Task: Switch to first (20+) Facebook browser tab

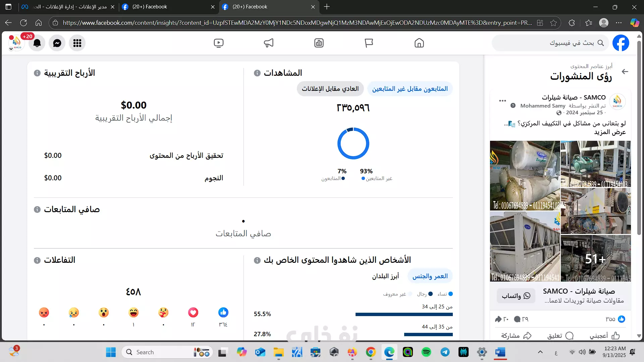Action: coord(169,7)
